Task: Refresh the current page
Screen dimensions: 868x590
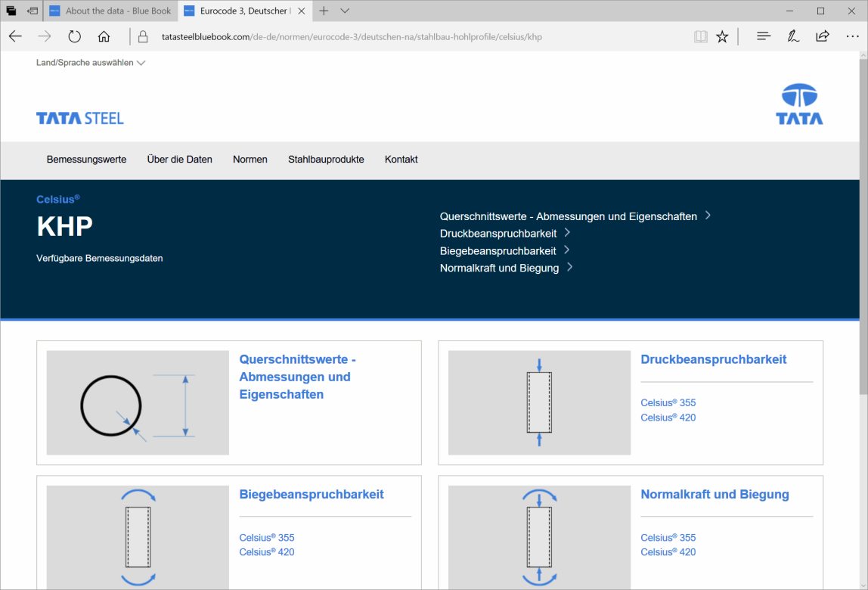Action: (x=74, y=36)
